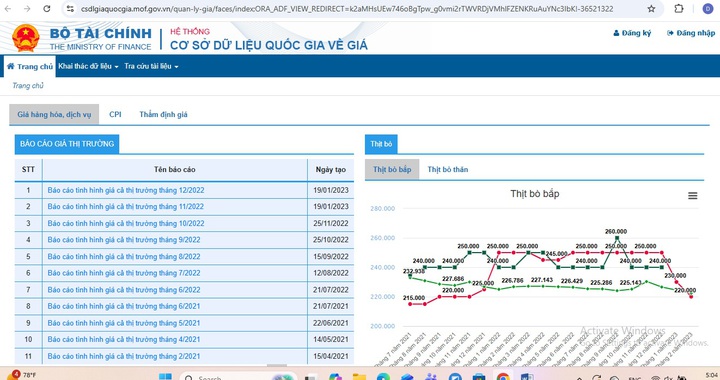720x380 pixels.
Task: Go back with the browser back arrow
Action: point(8,9)
